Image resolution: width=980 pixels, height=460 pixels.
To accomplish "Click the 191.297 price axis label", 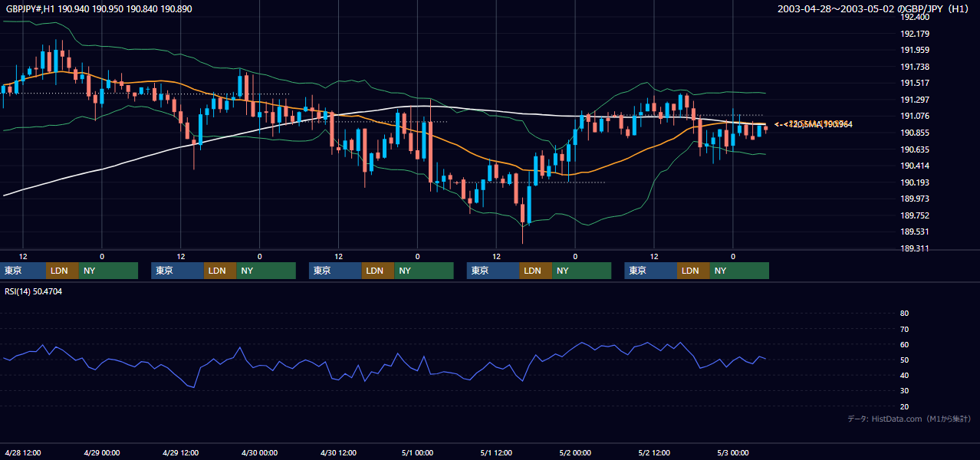I will [x=915, y=100].
